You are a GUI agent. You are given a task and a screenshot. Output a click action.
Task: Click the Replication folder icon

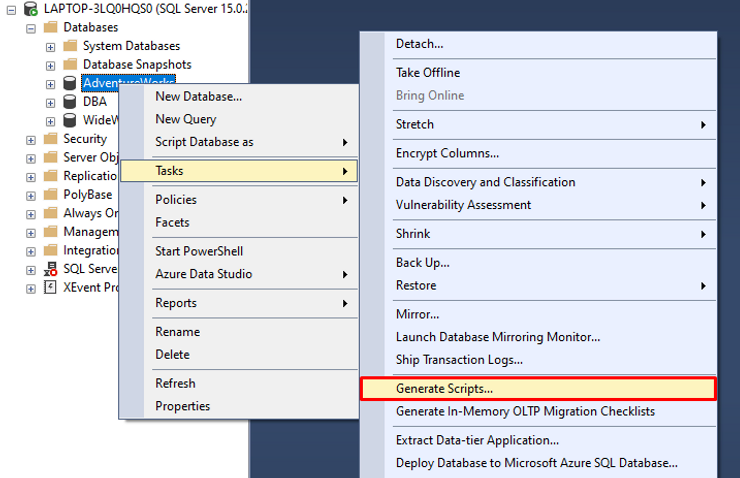click(50, 176)
